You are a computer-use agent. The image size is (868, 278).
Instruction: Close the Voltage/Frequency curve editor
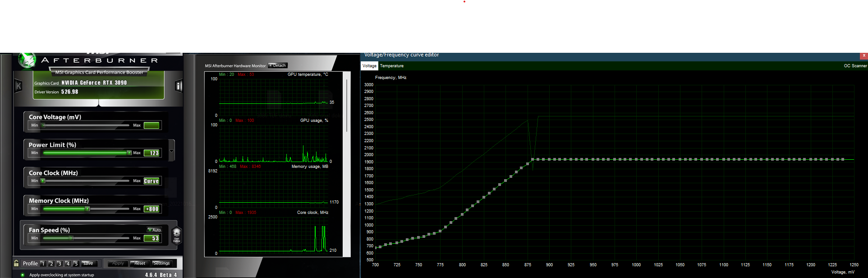[x=864, y=56]
